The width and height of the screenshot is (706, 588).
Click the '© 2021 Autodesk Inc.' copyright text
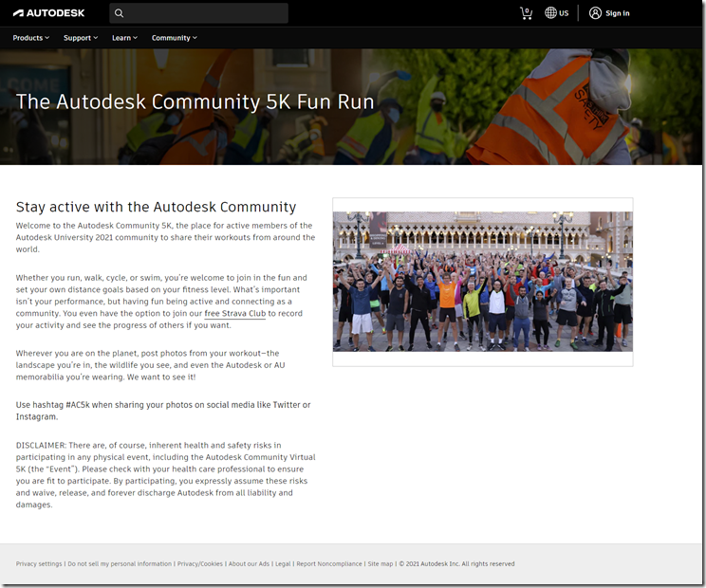click(x=429, y=563)
